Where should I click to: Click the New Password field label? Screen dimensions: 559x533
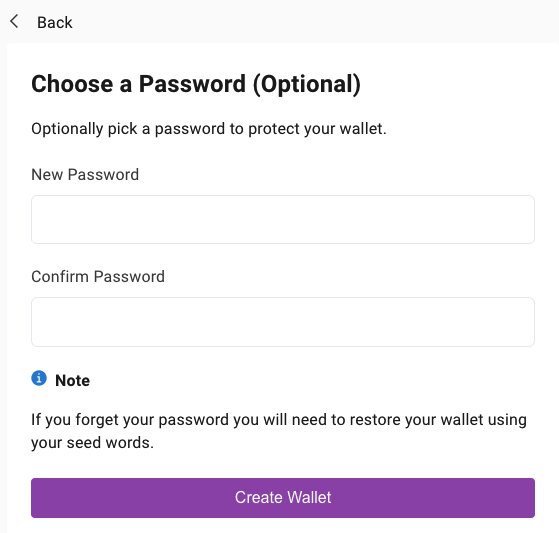pyautogui.click(x=85, y=175)
